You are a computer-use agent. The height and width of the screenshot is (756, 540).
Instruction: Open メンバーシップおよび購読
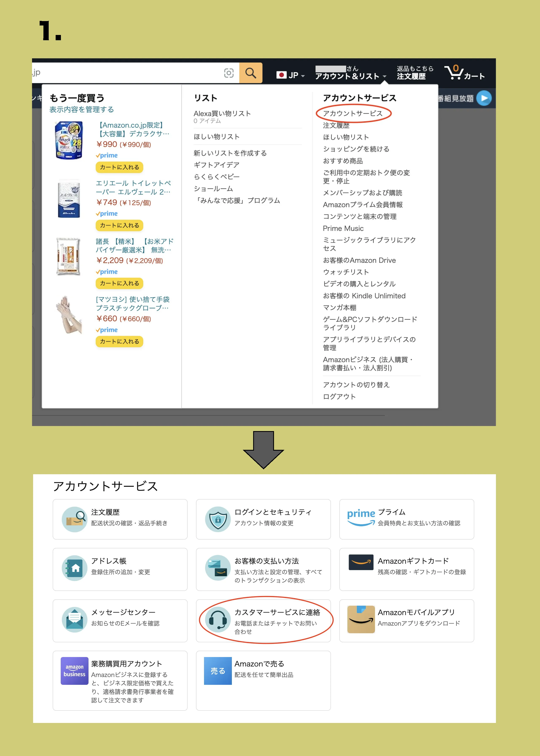[x=363, y=193]
